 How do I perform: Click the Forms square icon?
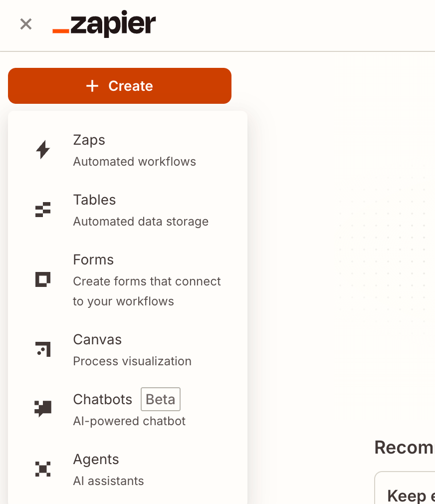[x=43, y=279]
